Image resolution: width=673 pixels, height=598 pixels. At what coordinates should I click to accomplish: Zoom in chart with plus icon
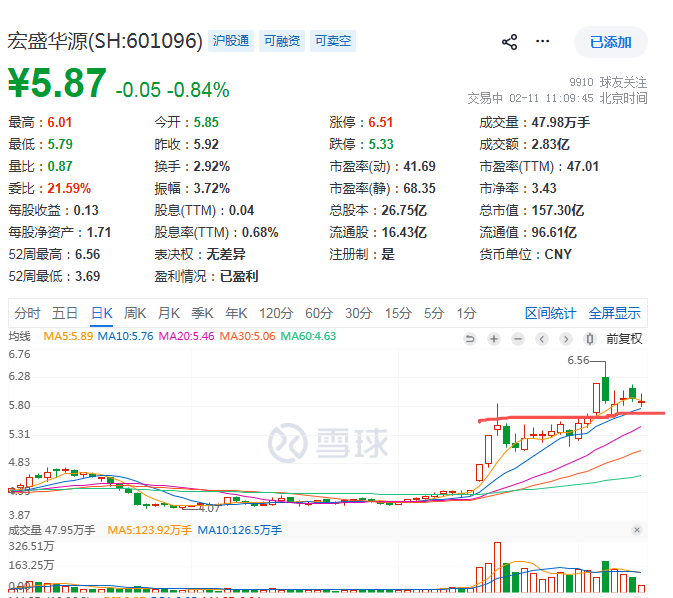click(494, 339)
